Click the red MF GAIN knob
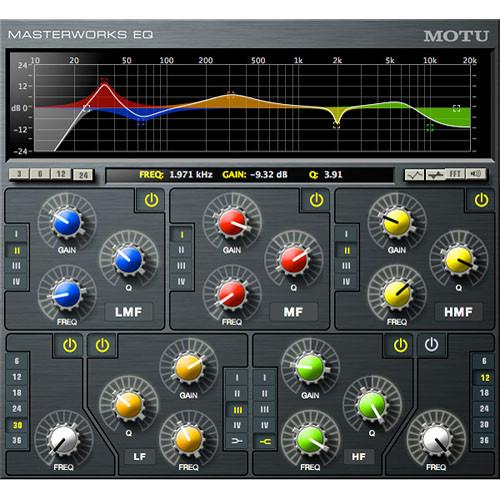Viewport: 500px width, 500px height. click(232, 222)
